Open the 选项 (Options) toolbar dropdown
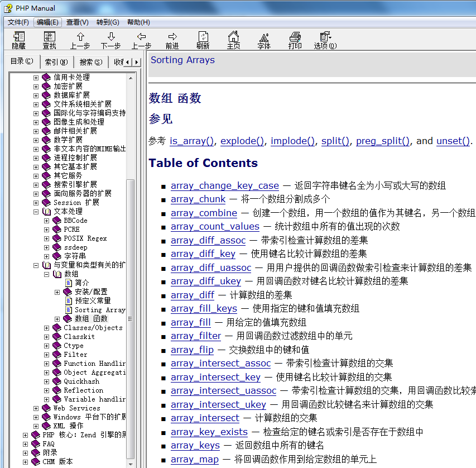The width and height of the screenshot is (476, 468). (325, 40)
